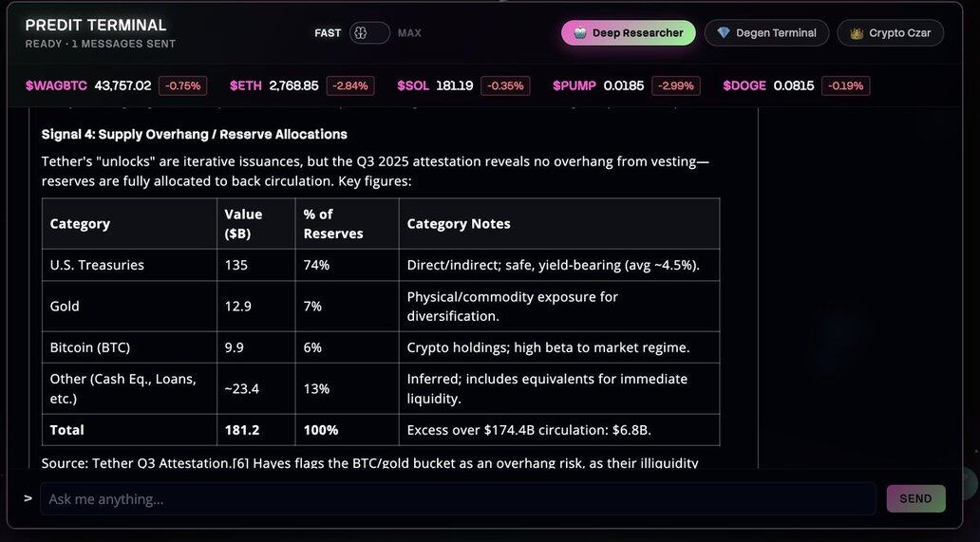This screenshot has width=980, height=542.
Task: Select the $ETH ticker symbol
Action: coord(246,85)
